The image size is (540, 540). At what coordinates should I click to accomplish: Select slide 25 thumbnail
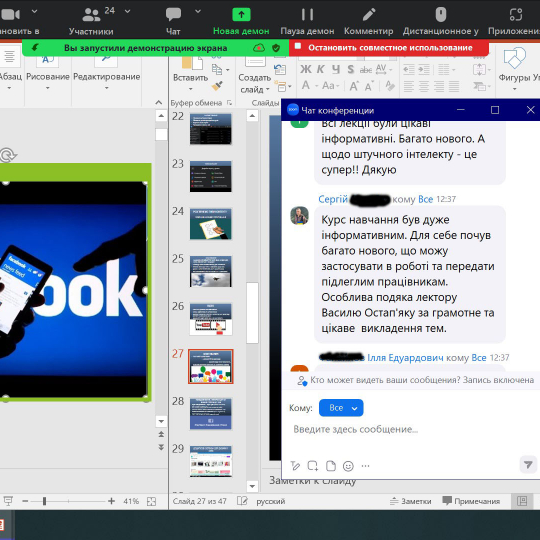[x=211, y=271]
